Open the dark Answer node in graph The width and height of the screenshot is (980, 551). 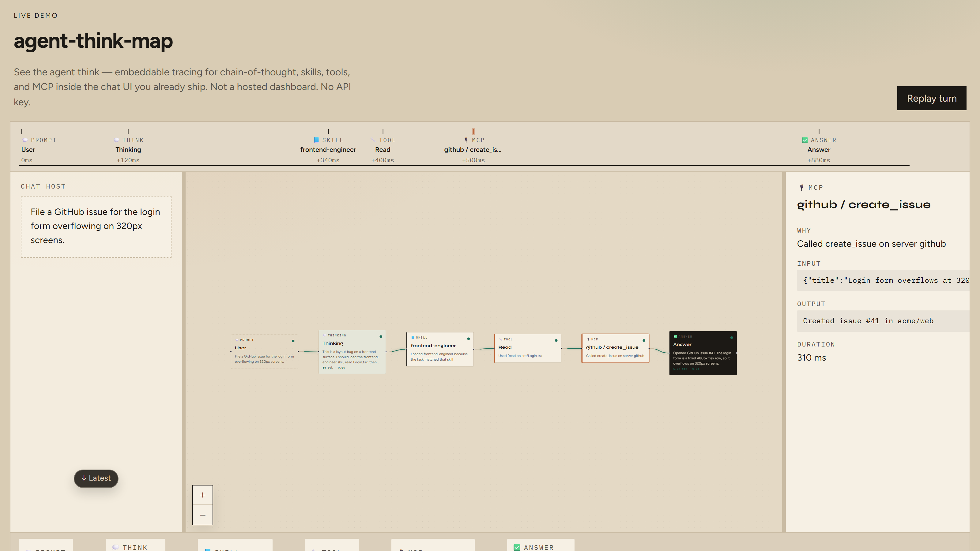703,353
